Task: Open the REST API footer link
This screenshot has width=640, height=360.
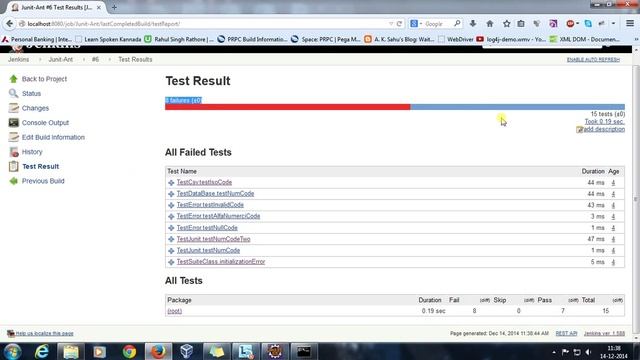Action: 566,333
